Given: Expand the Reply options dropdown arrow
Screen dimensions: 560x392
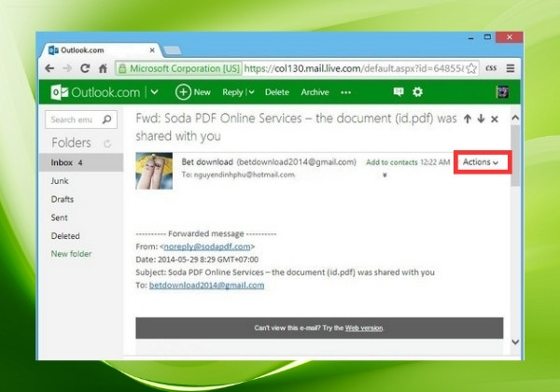Looking at the screenshot, I should tap(251, 92).
